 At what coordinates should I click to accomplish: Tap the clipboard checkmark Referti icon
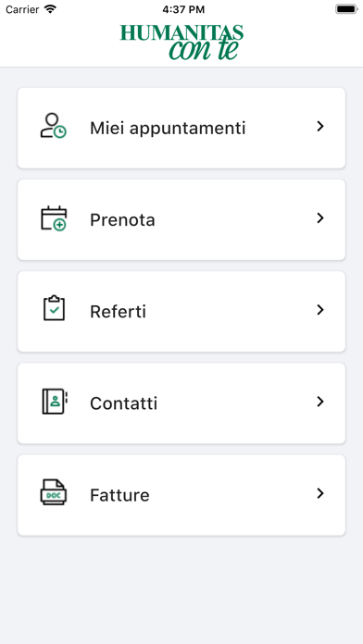pyautogui.click(x=54, y=308)
